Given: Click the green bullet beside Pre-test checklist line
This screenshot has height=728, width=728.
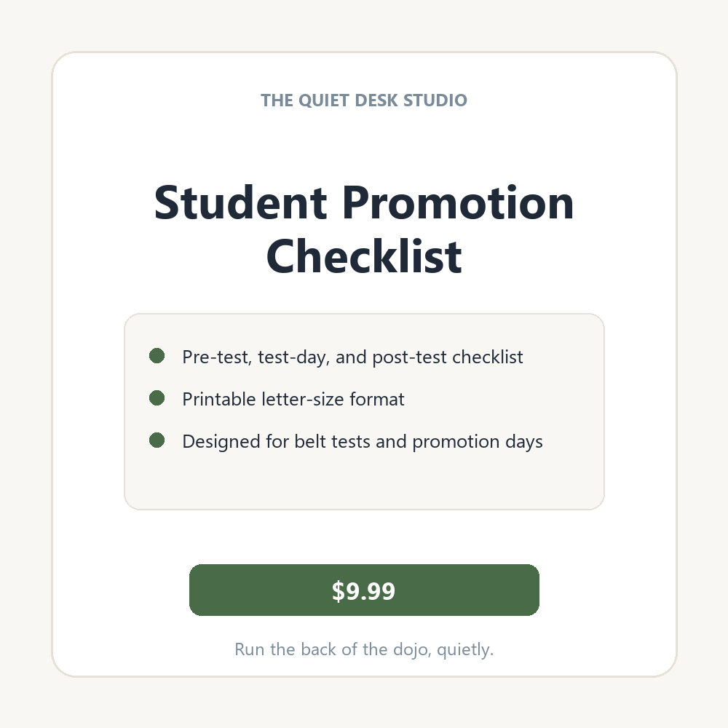Looking at the screenshot, I should click(x=157, y=356).
